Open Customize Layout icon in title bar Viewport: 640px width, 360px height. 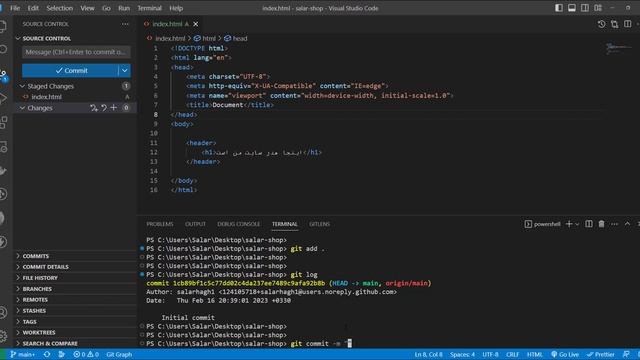point(598,8)
